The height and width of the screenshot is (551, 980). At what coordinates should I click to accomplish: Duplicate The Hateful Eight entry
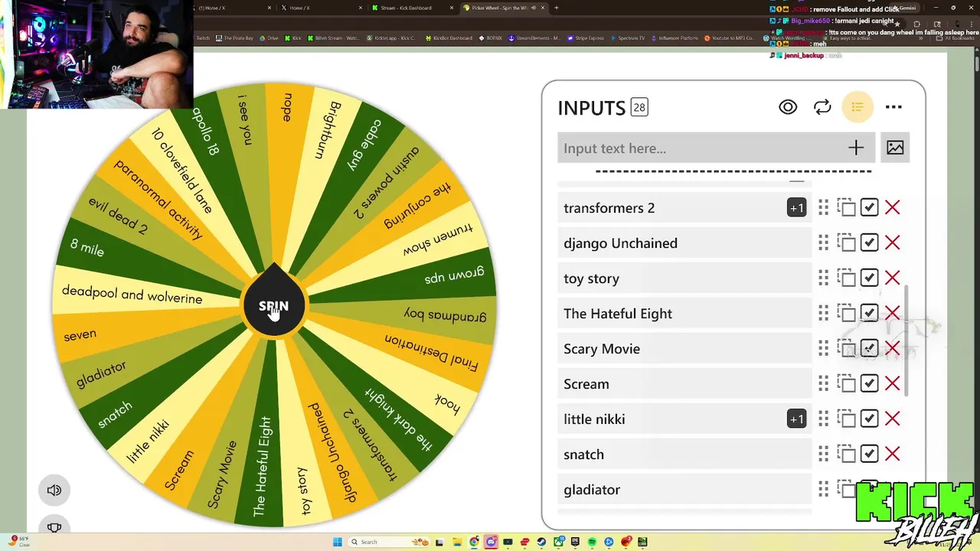click(x=846, y=313)
